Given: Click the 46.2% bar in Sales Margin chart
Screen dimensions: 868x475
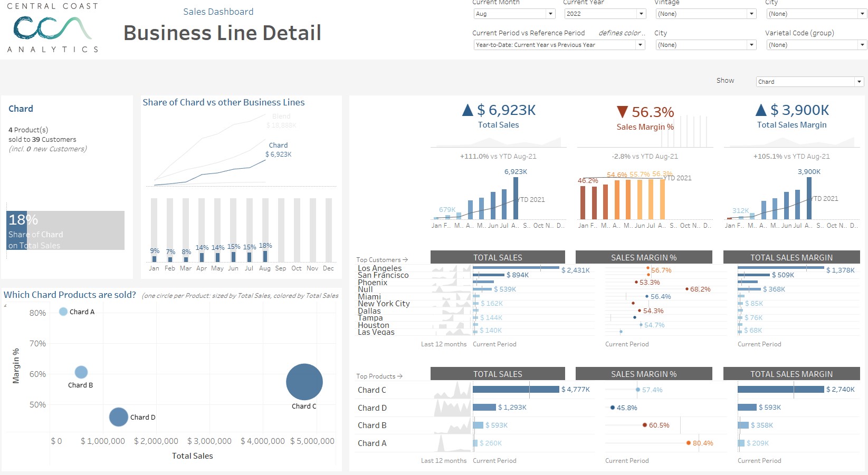Looking at the screenshot, I should tap(583, 202).
